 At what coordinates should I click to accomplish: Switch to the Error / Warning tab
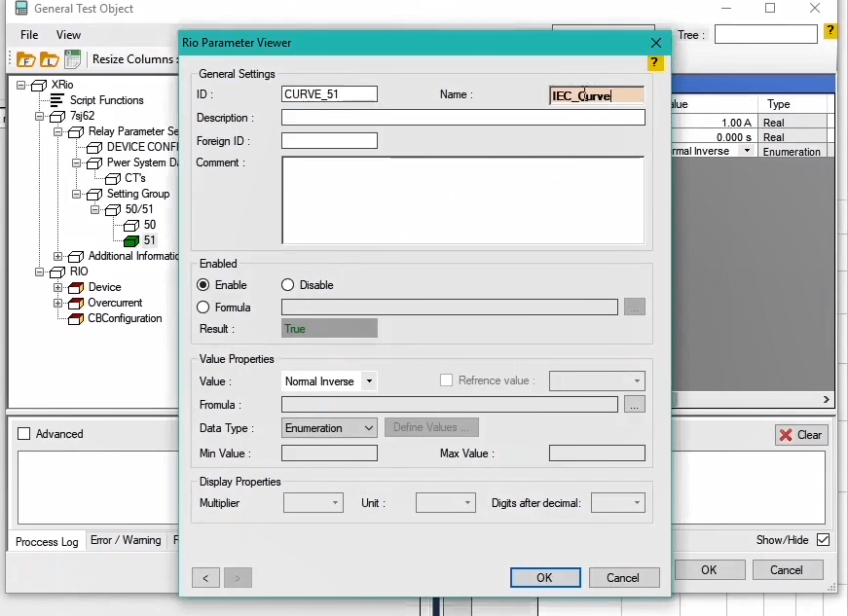tap(126, 540)
